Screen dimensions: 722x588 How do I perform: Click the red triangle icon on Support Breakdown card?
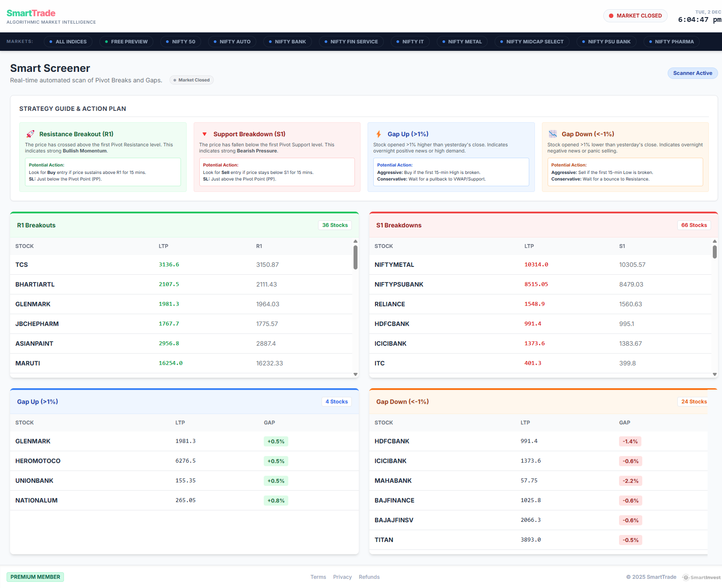tap(204, 134)
